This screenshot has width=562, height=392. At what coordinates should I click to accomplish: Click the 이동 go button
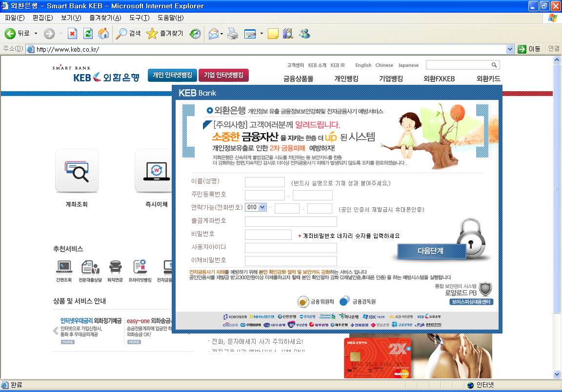pos(529,49)
